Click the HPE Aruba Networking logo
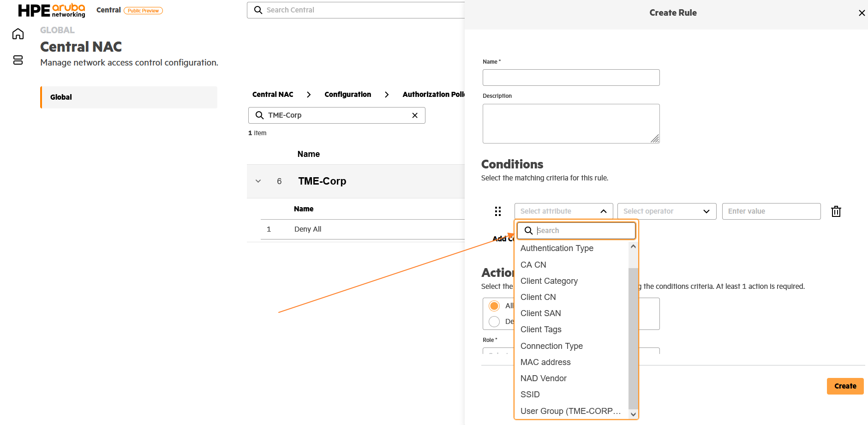This screenshot has width=868, height=425. tap(52, 10)
